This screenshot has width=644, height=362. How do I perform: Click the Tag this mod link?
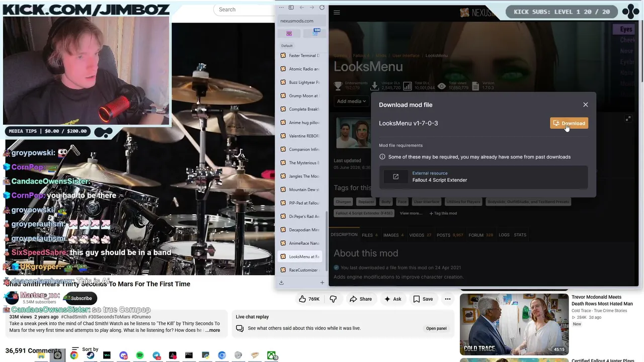point(443,213)
